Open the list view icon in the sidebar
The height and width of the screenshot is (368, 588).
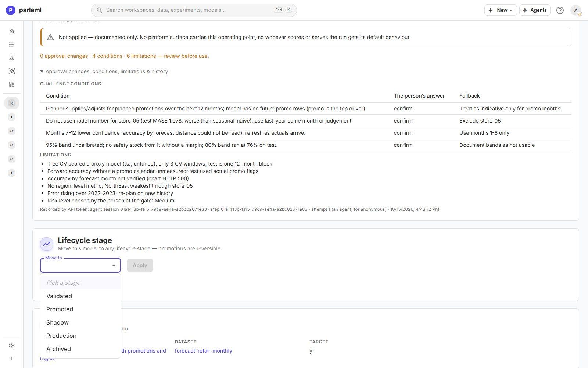pyautogui.click(x=12, y=45)
